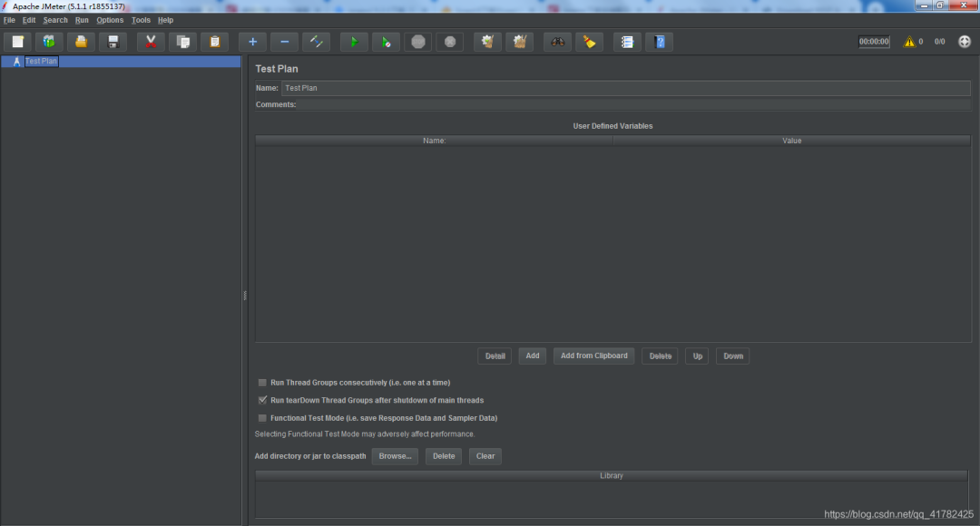
Task: Click the Up button
Action: [698, 356]
